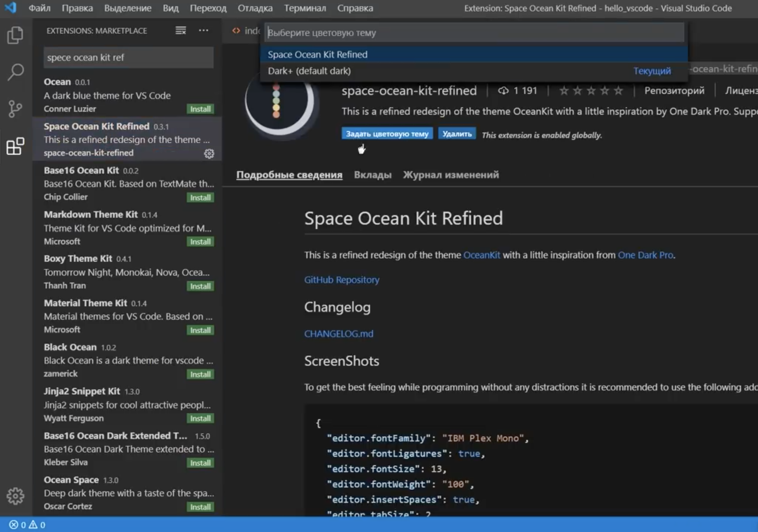Screen dimensions: 758x532
Task: Open the Переход menu
Action: pos(208,8)
